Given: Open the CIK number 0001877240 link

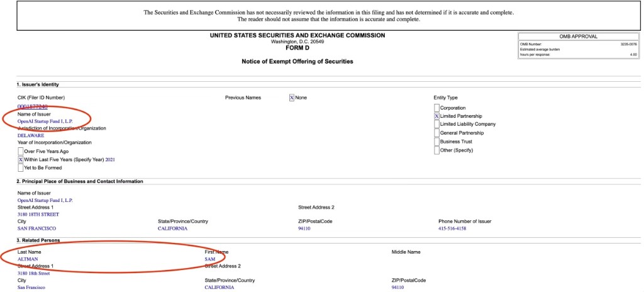Looking at the screenshot, I should [x=33, y=106].
